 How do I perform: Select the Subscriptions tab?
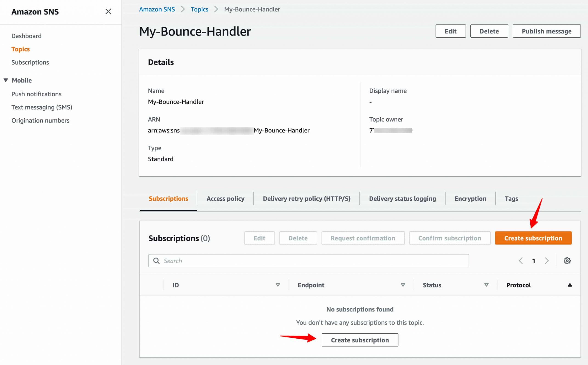(168, 199)
